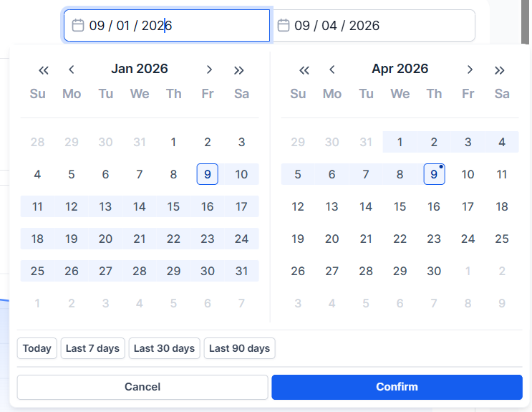Open the Apr 2026 month header
Screen dimensions: 532x412
pyautogui.click(x=400, y=69)
